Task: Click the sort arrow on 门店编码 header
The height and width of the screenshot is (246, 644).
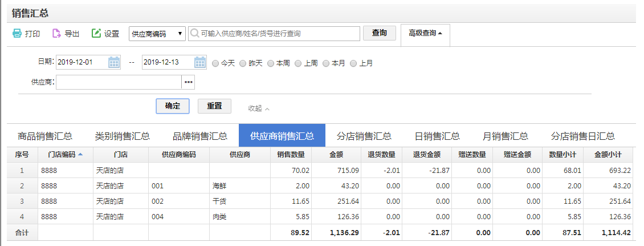Action: 80,154
